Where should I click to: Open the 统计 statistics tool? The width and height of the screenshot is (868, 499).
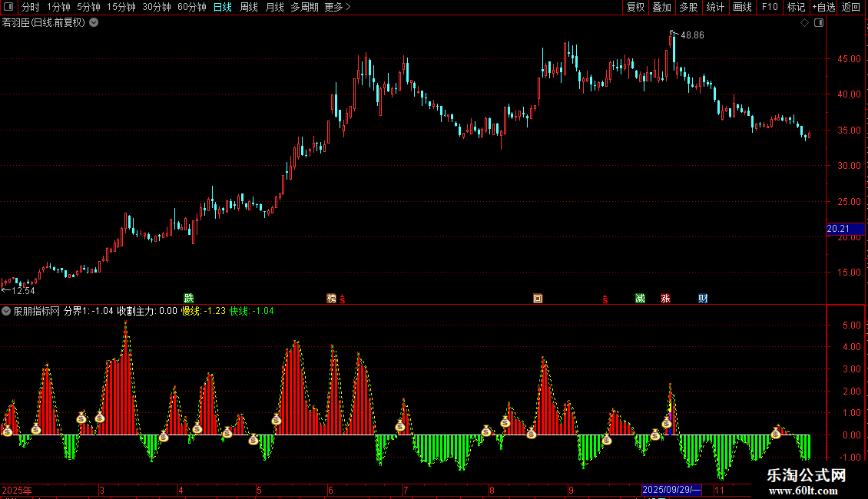pyautogui.click(x=714, y=7)
